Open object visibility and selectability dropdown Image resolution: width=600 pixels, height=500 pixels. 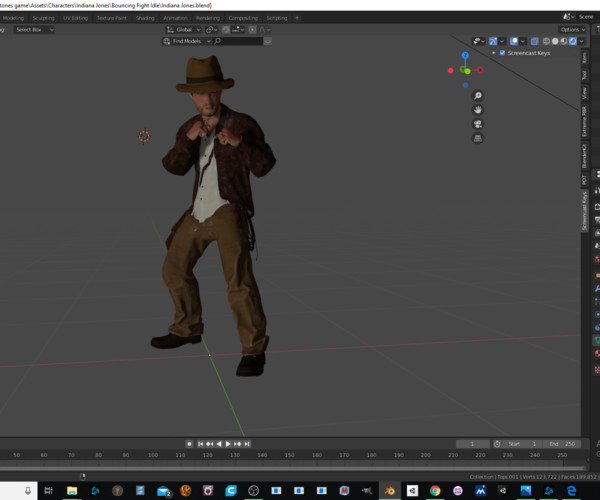tap(479, 41)
